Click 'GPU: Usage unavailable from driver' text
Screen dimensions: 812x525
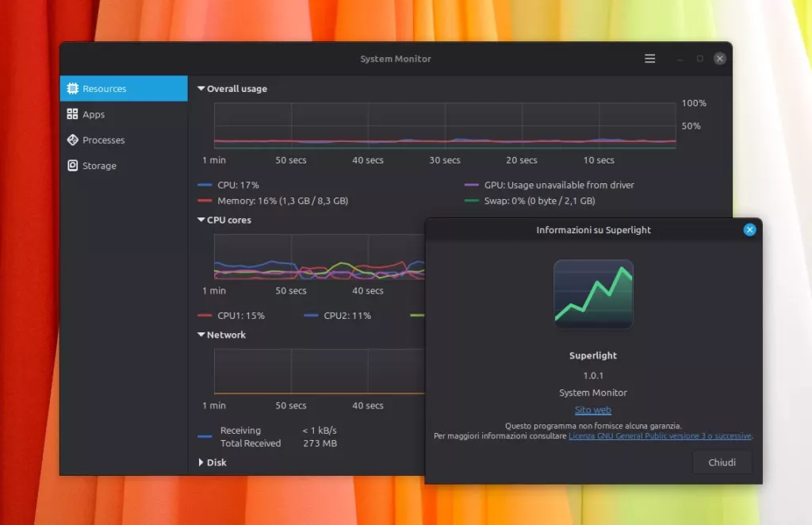[x=559, y=185]
